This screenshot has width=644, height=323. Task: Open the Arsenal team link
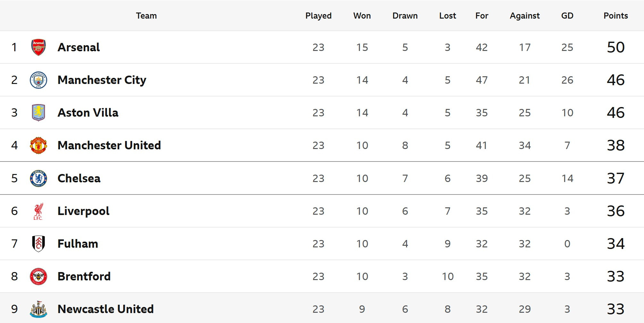tap(79, 47)
